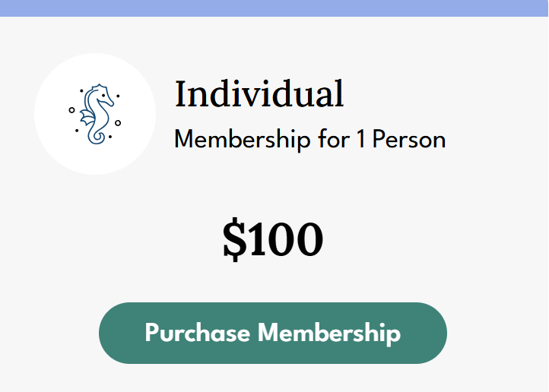The width and height of the screenshot is (549, 392).
Task: Open the Individual tier seahorse emblem
Action: pos(95,114)
